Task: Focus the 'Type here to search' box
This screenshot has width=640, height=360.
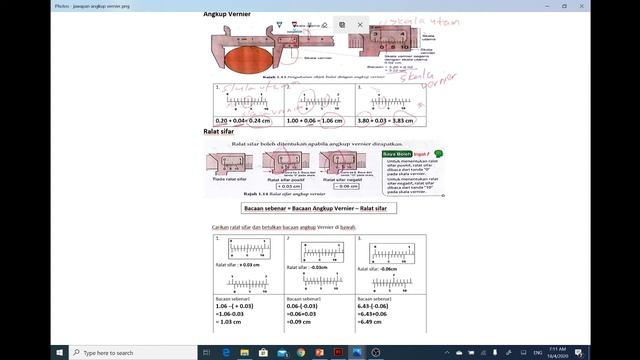Action: [x=133, y=353]
